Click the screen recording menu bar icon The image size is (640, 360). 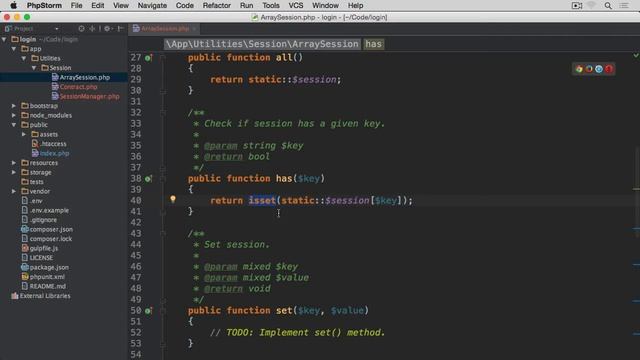[x=576, y=5]
